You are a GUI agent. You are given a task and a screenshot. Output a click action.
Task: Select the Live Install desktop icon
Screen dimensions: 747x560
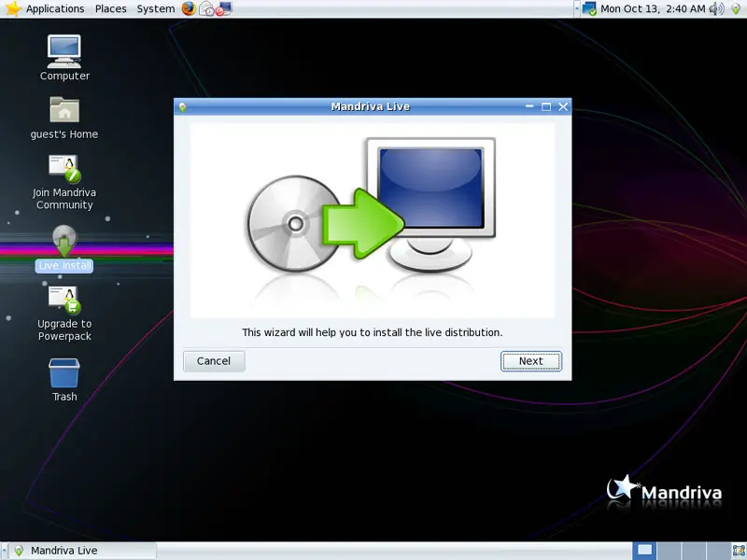click(64, 248)
